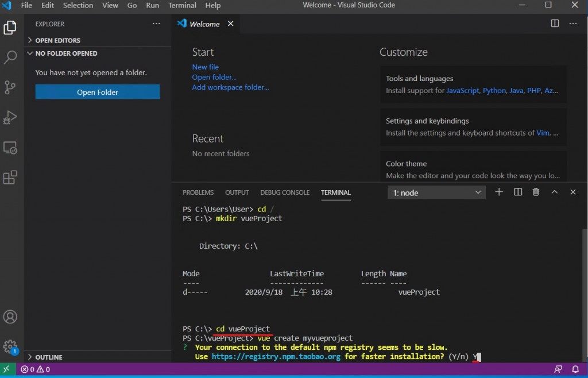
Task: Click the Open Folder button
Action: click(98, 92)
